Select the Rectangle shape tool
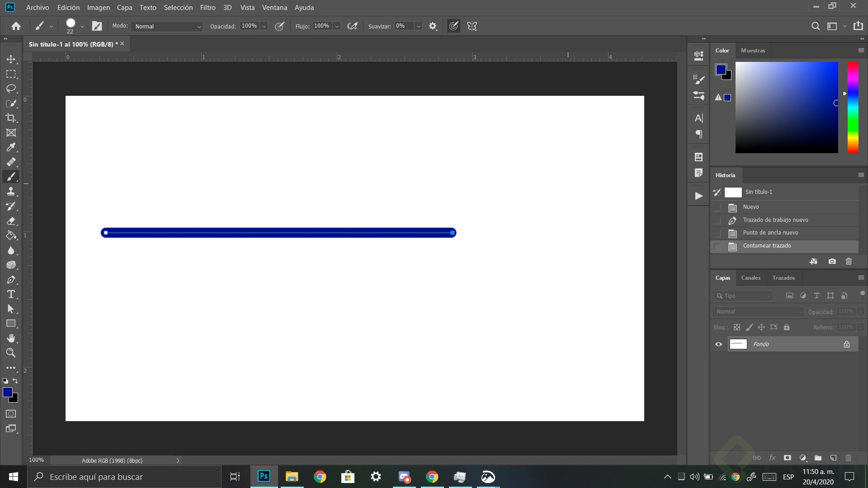The width and height of the screenshot is (868, 488). click(x=11, y=324)
